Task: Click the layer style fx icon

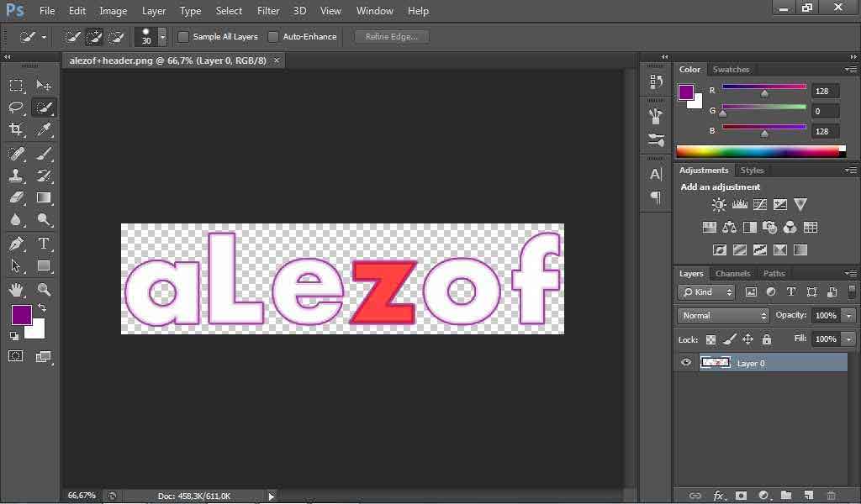Action: point(718,496)
